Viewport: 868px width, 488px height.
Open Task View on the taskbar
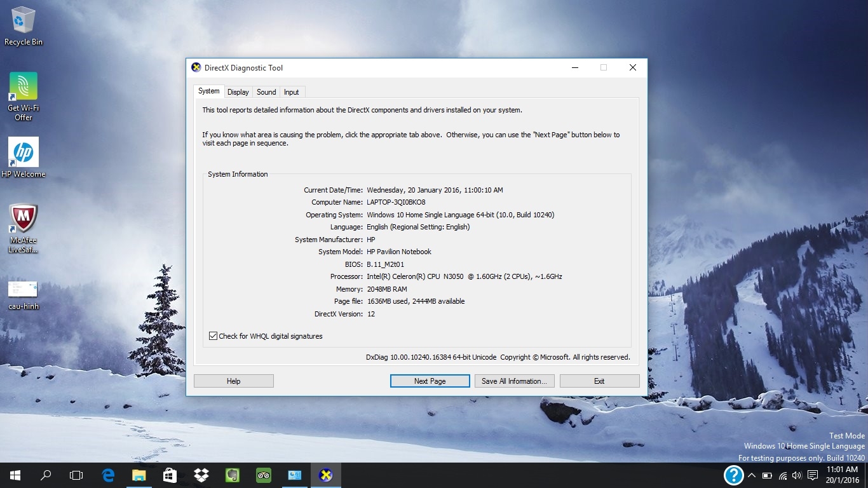tap(76, 475)
